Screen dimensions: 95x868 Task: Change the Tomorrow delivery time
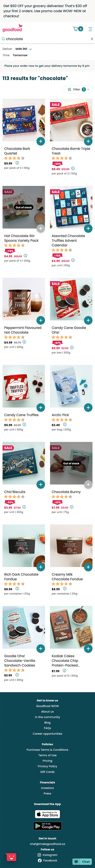pyautogui.click(x=20, y=55)
